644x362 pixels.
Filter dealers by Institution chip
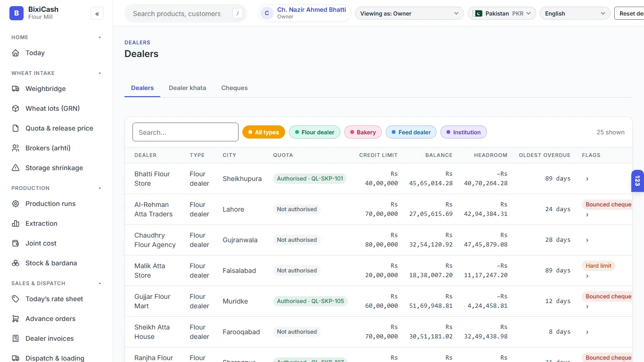click(463, 132)
